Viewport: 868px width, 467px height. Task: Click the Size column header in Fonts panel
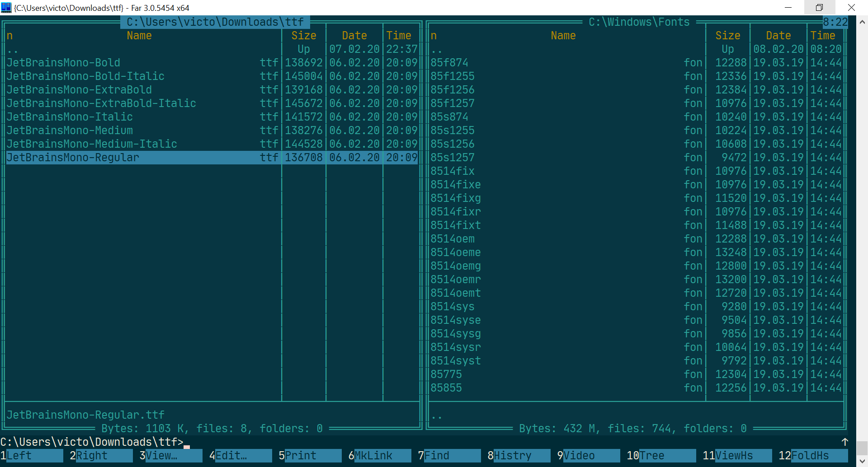click(728, 35)
